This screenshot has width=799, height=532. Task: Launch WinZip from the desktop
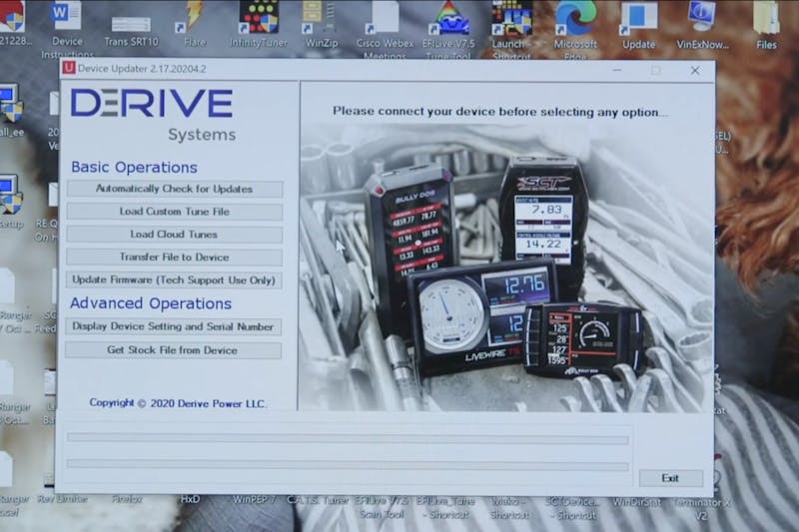(321, 17)
